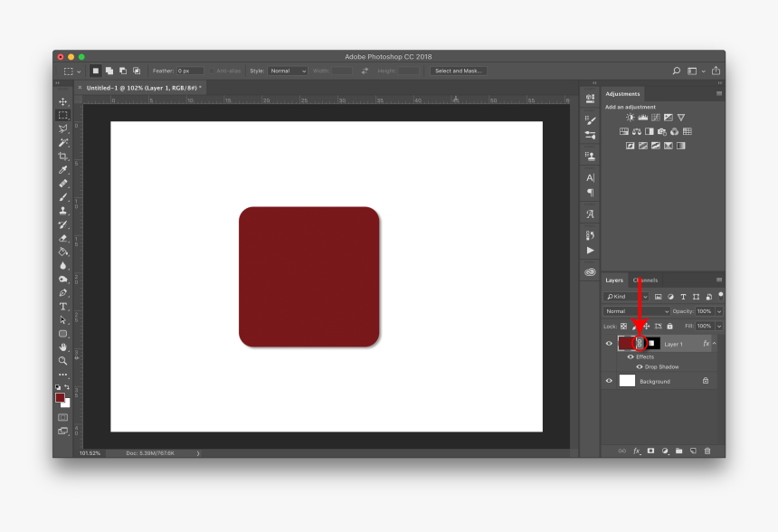Select the Lasso tool

point(63,129)
